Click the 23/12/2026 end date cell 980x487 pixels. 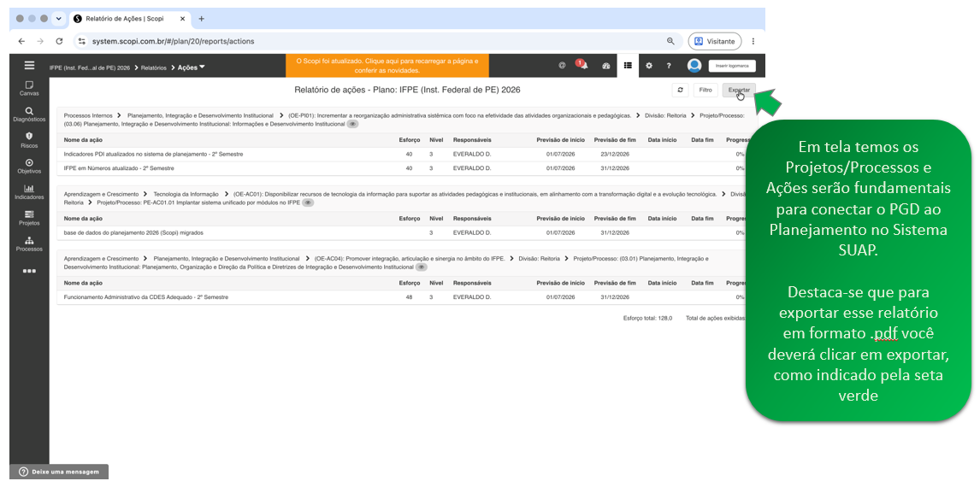coord(614,154)
